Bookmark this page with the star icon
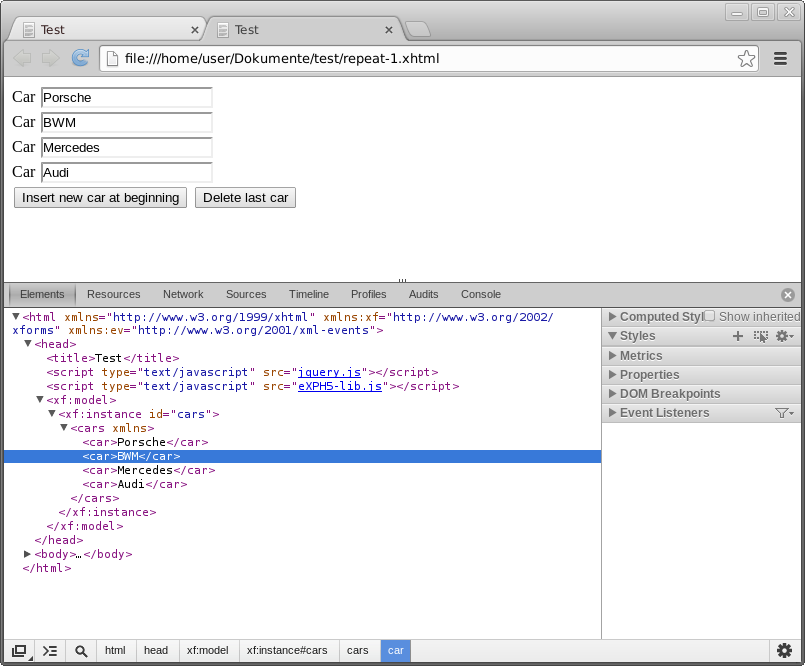The height and width of the screenshot is (666, 805). coord(746,59)
